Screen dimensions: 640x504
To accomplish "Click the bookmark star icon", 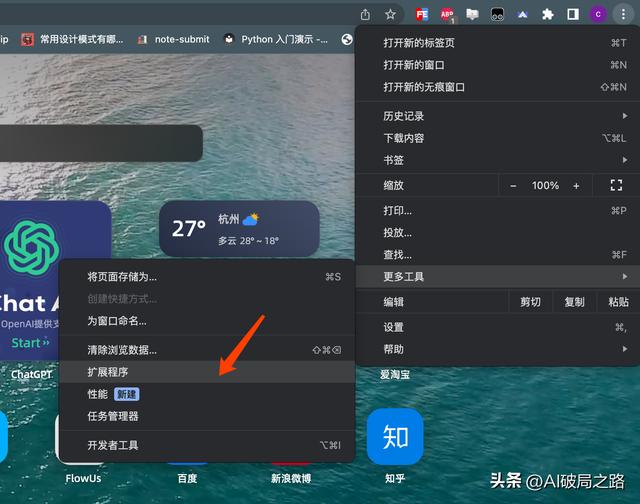I will pos(391,14).
